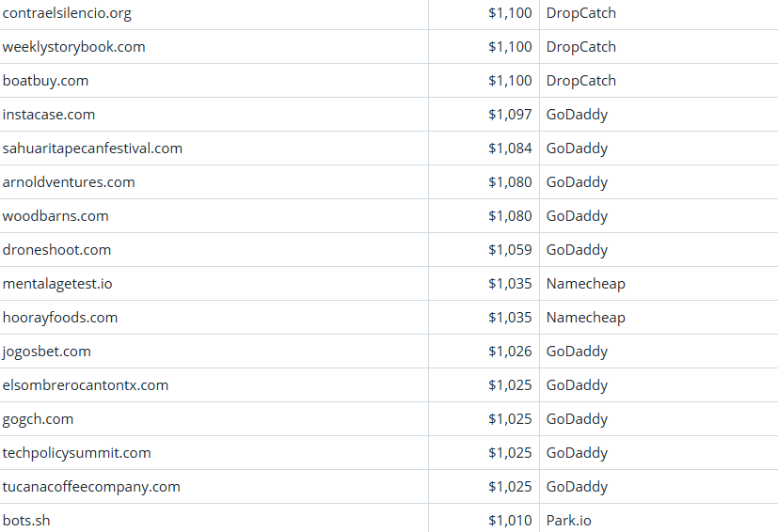
Task: Select jogosbet.com from the table
Action: [x=47, y=352]
